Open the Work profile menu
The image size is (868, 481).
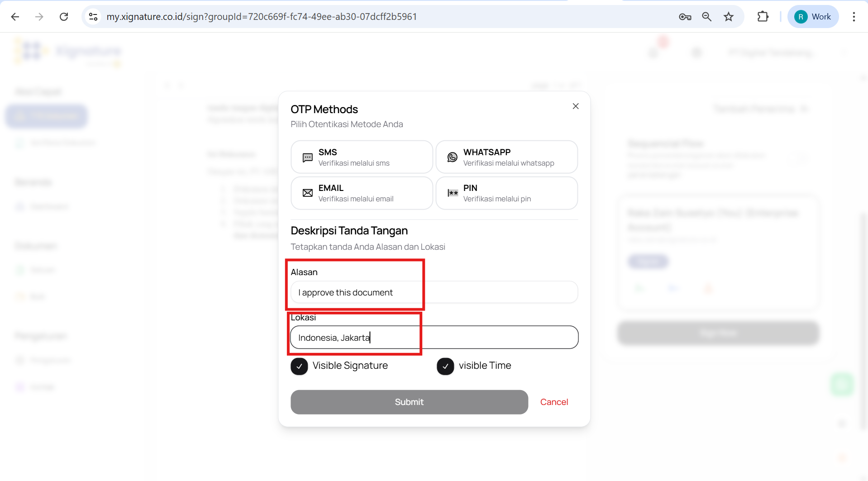(x=813, y=17)
